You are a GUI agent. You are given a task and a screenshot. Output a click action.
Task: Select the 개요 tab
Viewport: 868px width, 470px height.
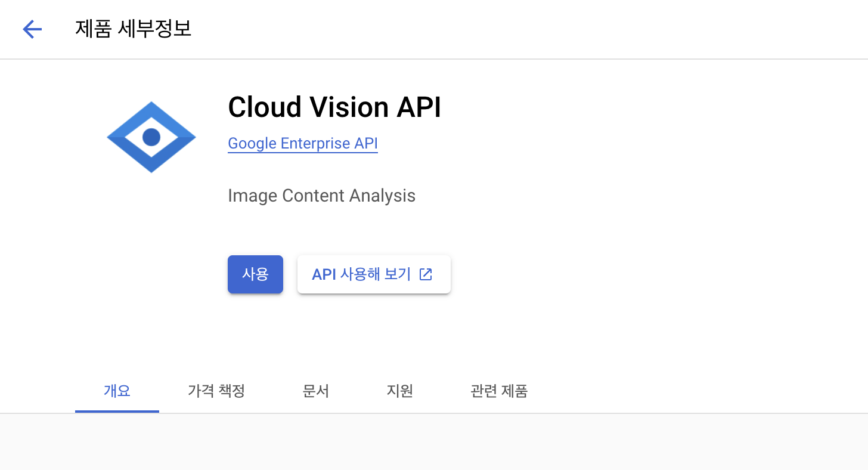[117, 391]
